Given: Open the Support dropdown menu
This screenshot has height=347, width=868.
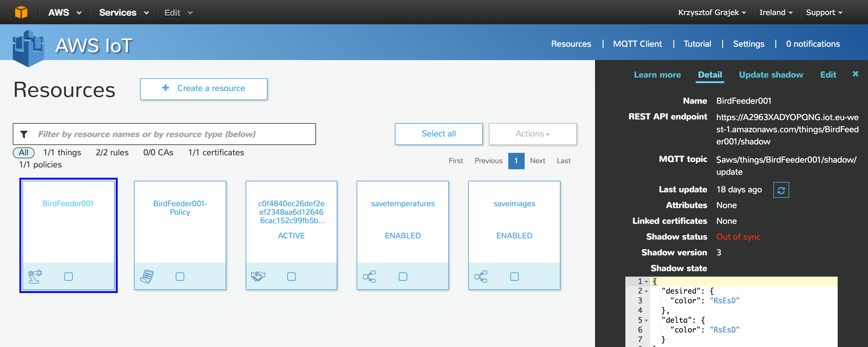Looking at the screenshot, I should pos(824,12).
